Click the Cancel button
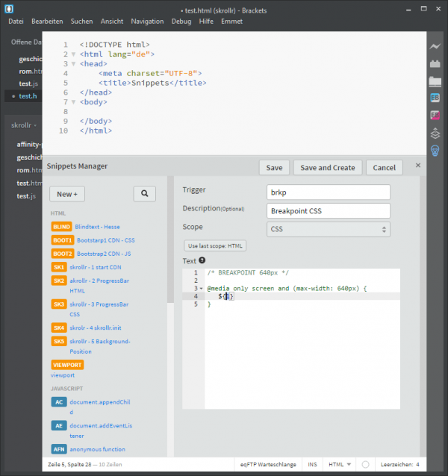448x476 pixels. (385, 168)
